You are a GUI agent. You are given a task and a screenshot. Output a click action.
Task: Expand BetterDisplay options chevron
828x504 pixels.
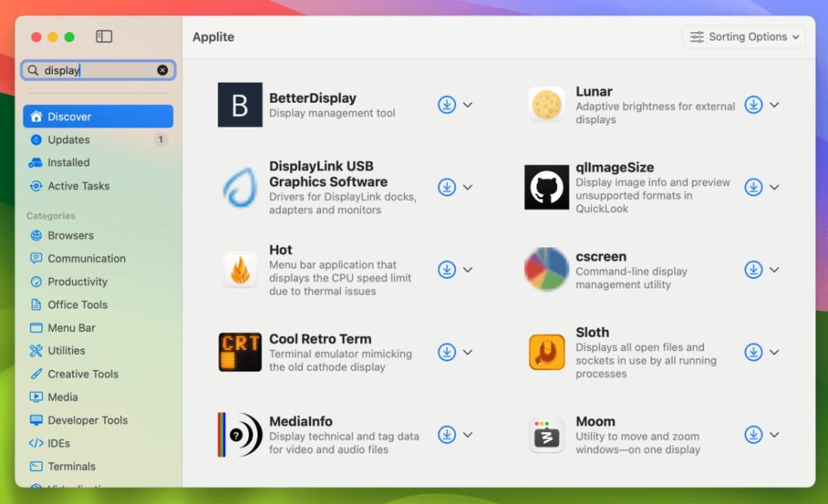pyautogui.click(x=468, y=104)
